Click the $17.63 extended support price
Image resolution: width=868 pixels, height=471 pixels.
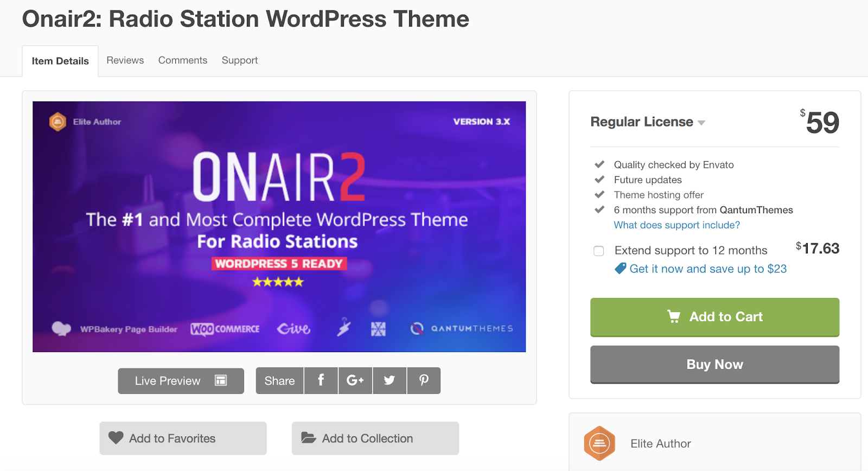pos(818,249)
